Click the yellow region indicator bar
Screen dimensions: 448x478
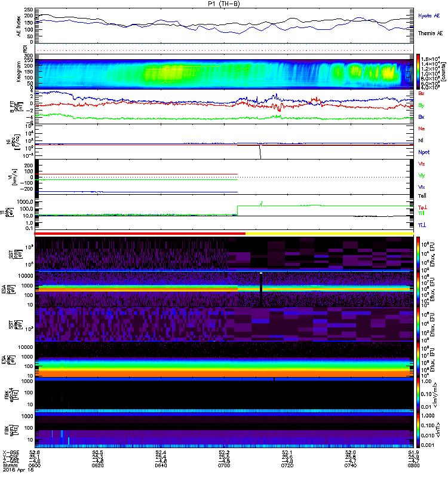(330, 234)
